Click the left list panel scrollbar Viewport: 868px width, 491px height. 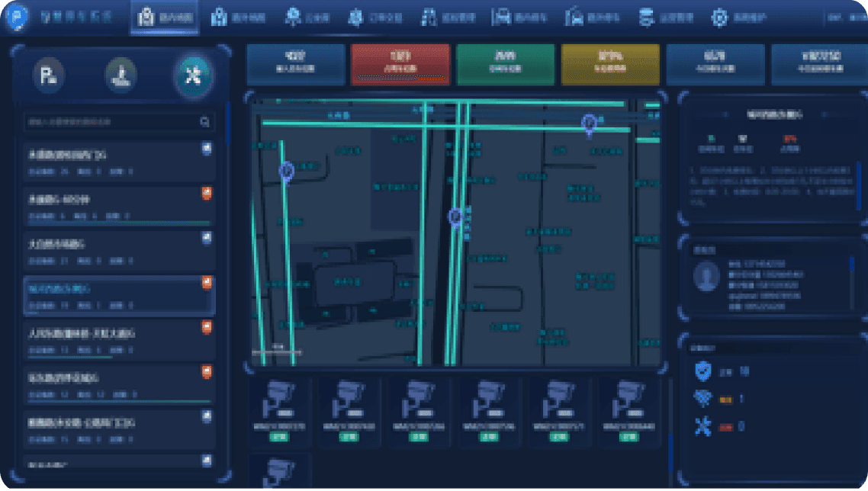pyautogui.click(x=227, y=124)
